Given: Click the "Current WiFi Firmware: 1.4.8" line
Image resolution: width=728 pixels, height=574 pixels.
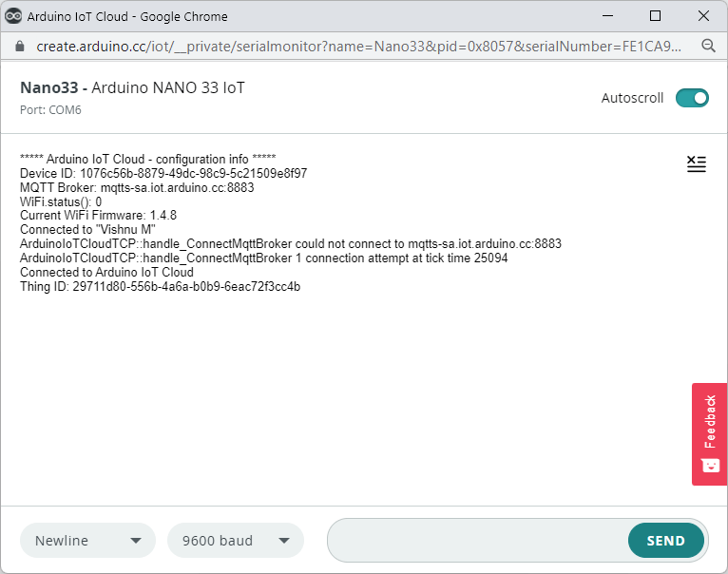Looking at the screenshot, I should 99,216.
